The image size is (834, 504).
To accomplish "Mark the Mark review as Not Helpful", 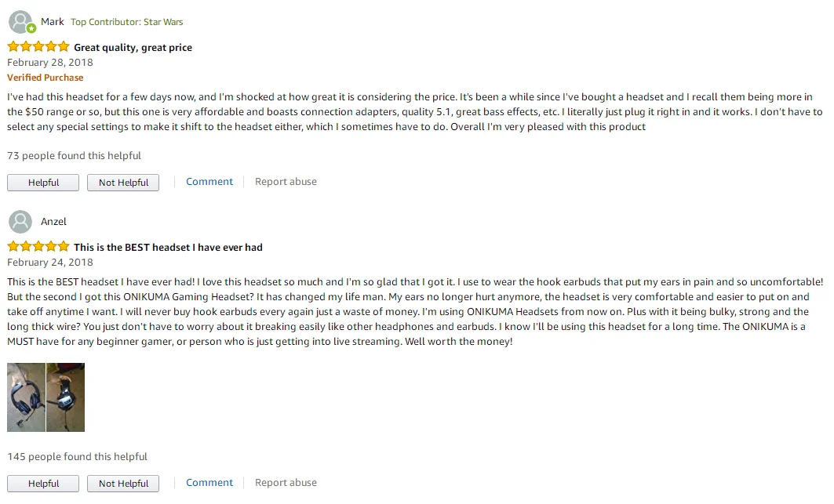I will 123,183.
